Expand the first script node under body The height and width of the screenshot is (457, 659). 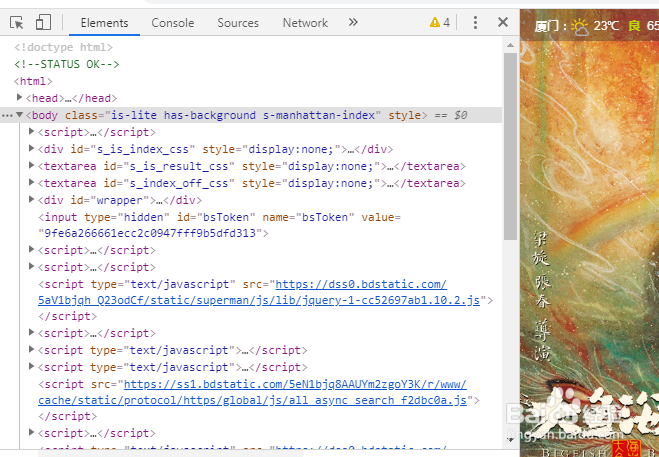click(31, 132)
